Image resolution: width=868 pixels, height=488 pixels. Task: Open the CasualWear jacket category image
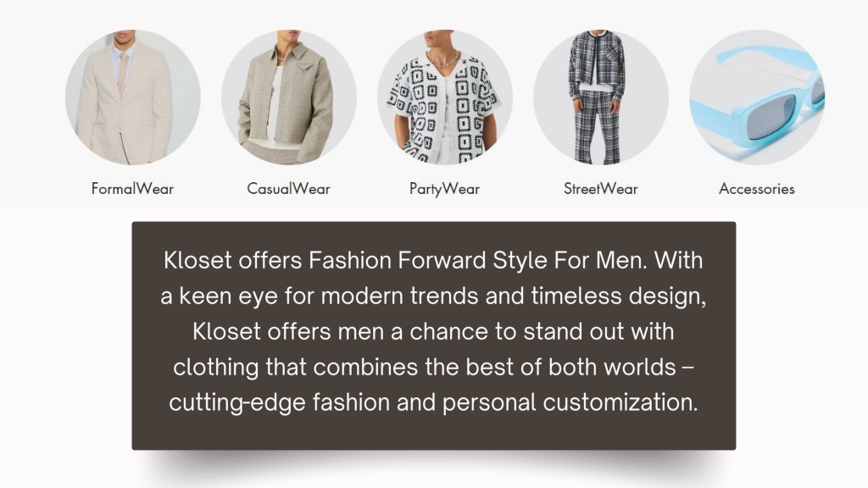click(289, 97)
